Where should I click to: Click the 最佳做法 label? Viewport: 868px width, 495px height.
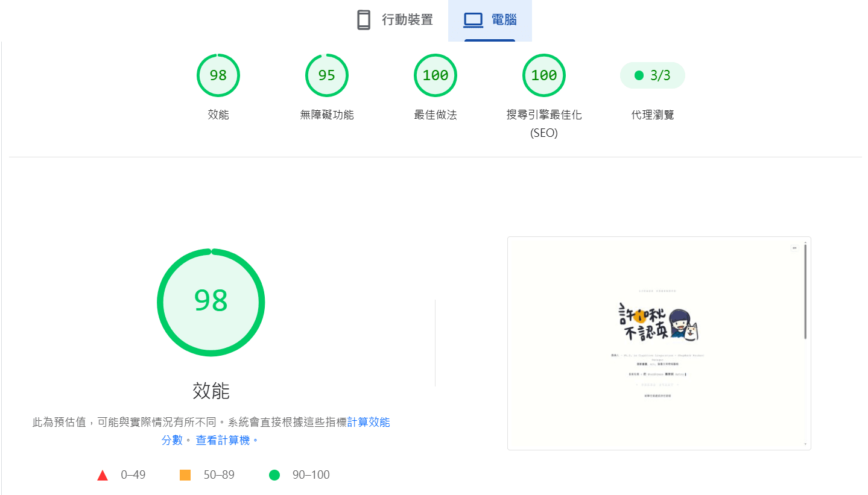click(x=436, y=115)
